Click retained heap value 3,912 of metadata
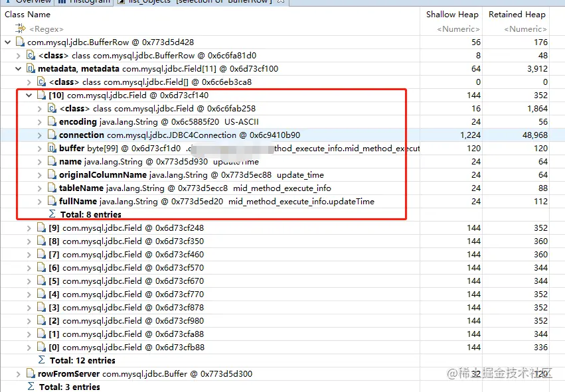Viewport: 565px width, 392px height. [537, 69]
